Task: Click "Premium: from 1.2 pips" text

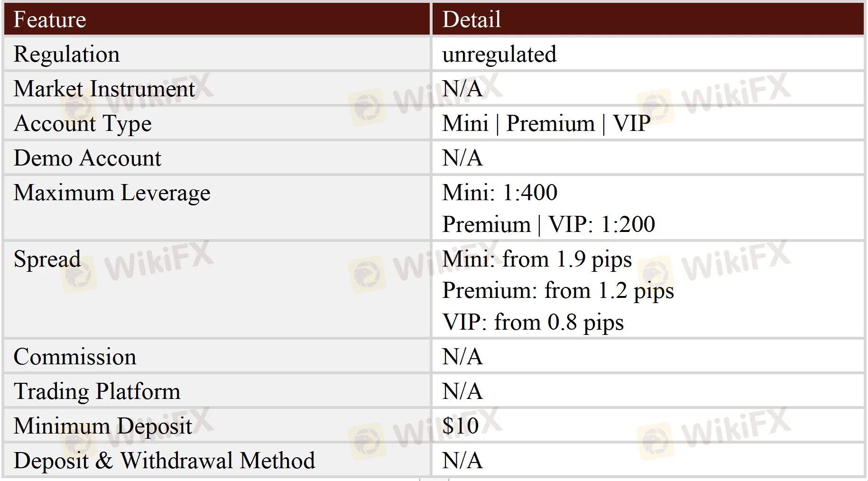Action: (x=558, y=291)
